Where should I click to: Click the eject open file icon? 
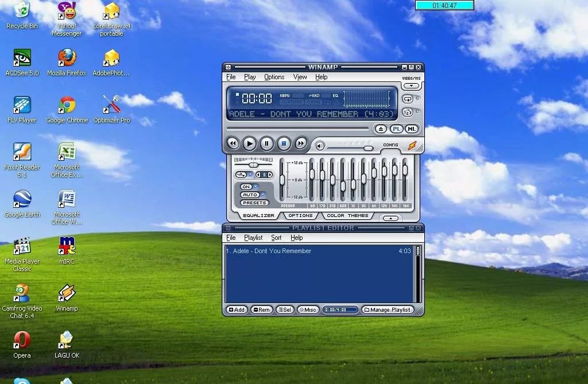(x=381, y=129)
